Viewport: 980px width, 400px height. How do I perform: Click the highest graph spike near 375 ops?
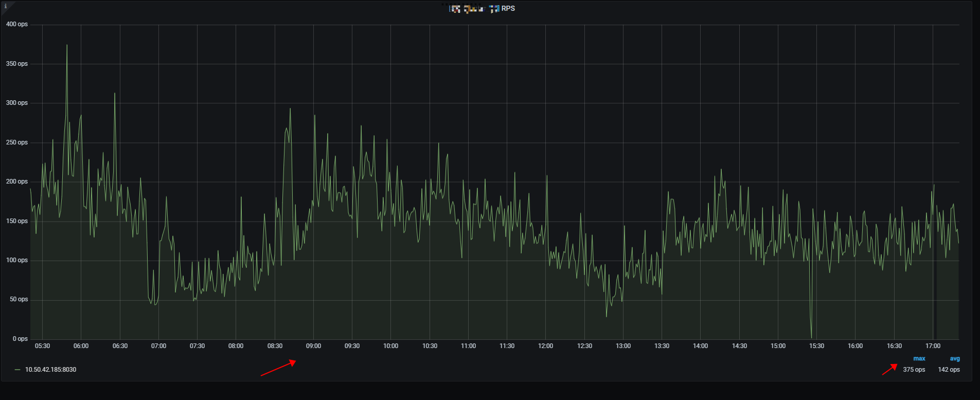[x=67, y=46]
